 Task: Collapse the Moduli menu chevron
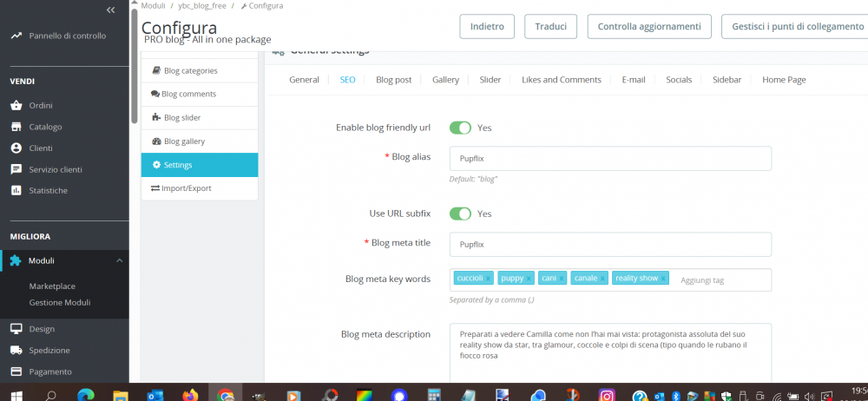119,261
